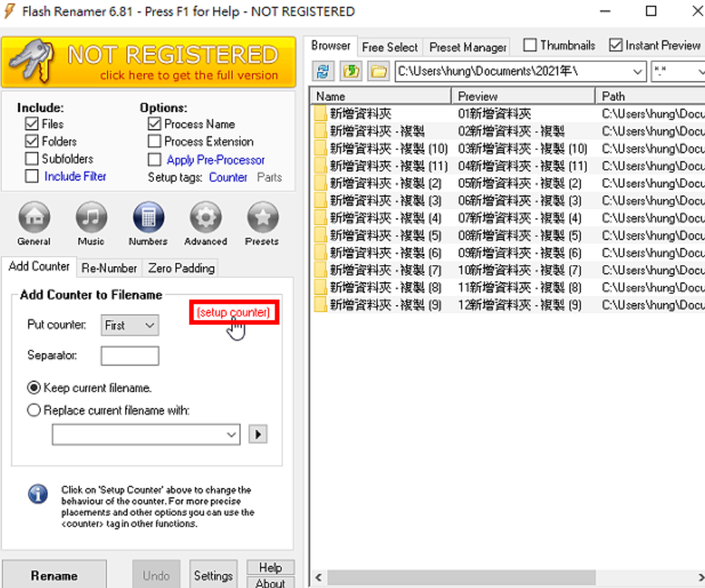Sort by the Name column header
The height and width of the screenshot is (588, 705).
[x=381, y=96]
